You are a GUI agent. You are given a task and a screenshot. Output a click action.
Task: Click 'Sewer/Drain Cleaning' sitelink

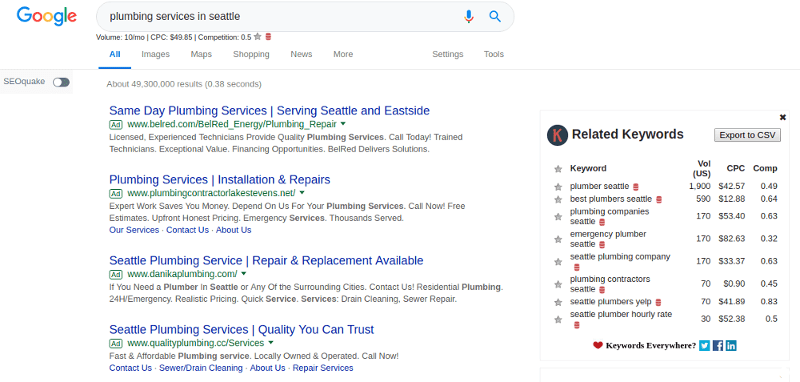click(x=201, y=368)
